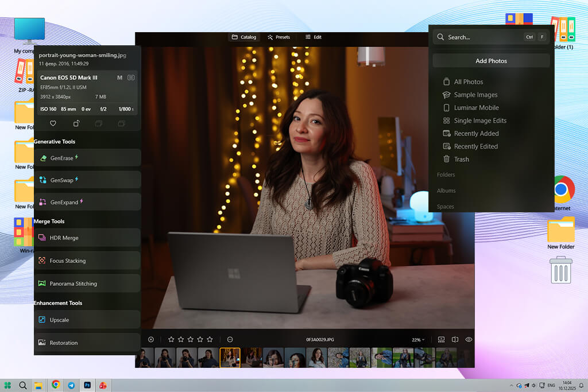Click the filename 0F3A0029.JPG
Viewport: 588px width, 392px height.
[320, 340]
